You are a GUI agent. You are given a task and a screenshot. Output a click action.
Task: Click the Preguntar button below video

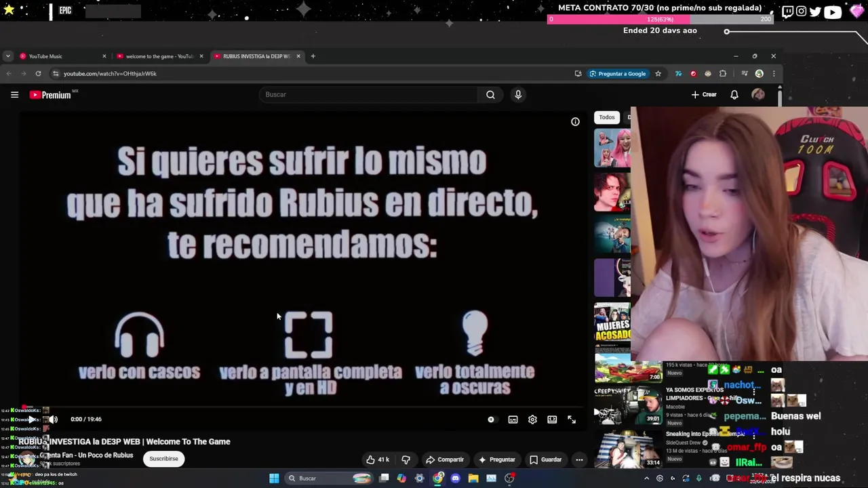(x=496, y=460)
